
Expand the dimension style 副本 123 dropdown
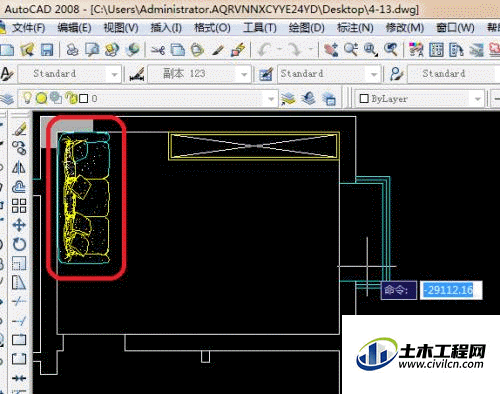[244, 74]
